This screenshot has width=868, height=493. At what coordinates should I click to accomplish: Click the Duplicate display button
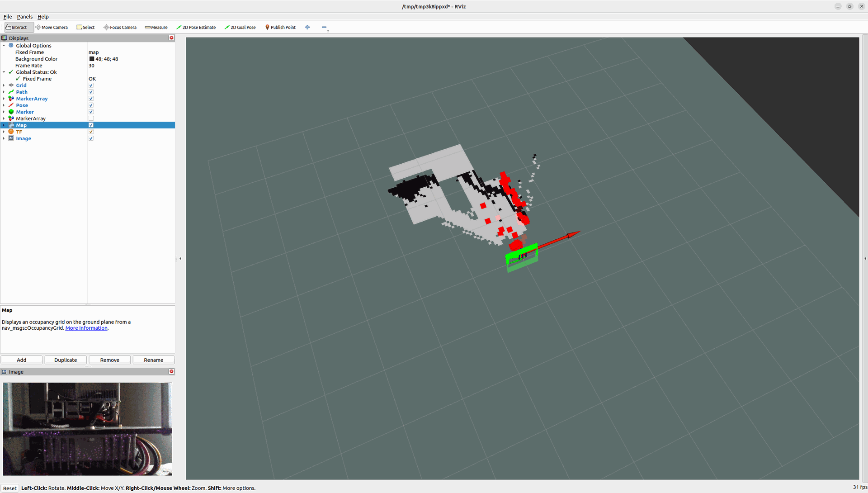tap(66, 360)
